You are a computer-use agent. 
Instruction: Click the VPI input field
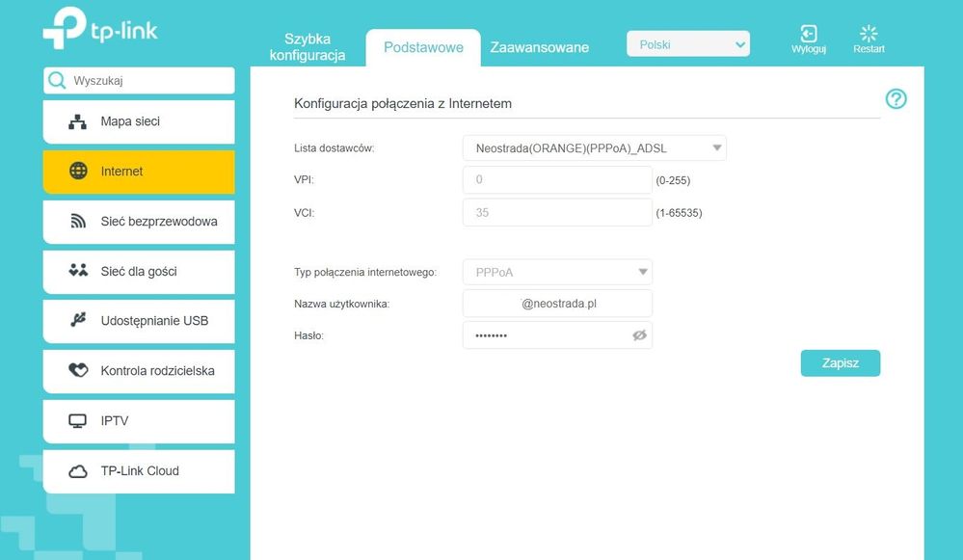coord(557,180)
